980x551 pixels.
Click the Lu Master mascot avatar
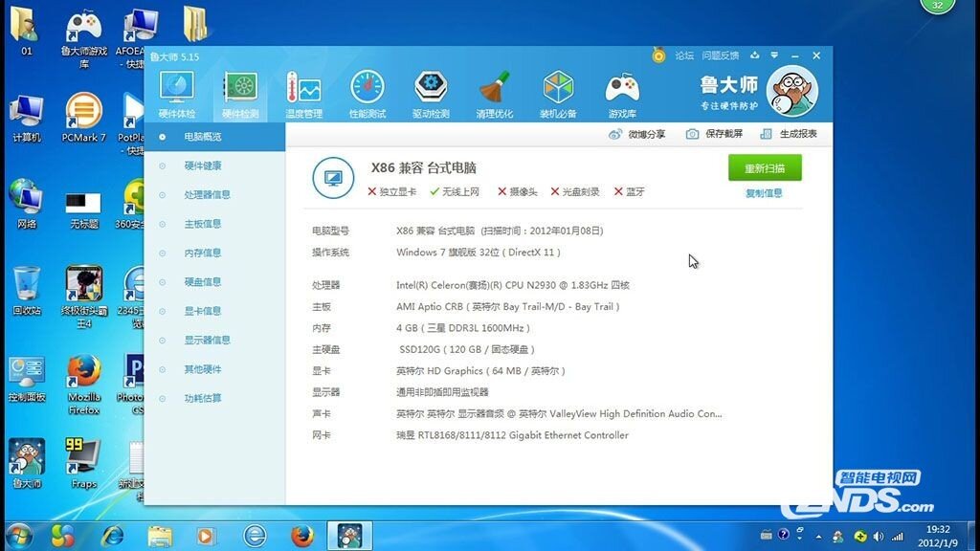[x=791, y=91]
